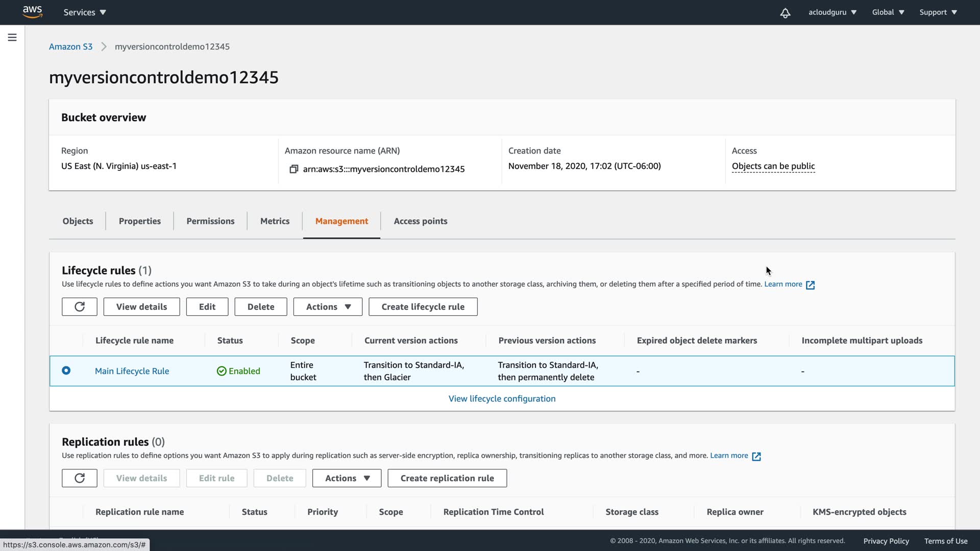Copy the bucket ARN with copy icon

pos(293,169)
